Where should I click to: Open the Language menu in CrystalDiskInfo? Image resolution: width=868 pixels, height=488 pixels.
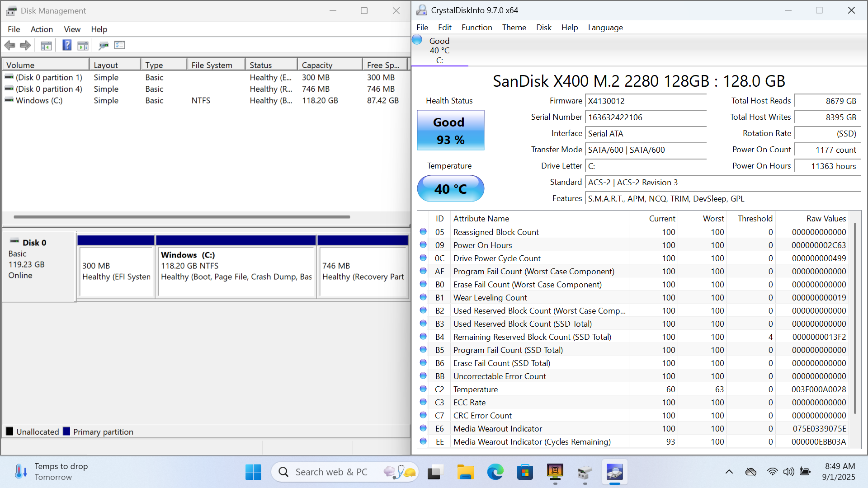click(x=605, y=28)
